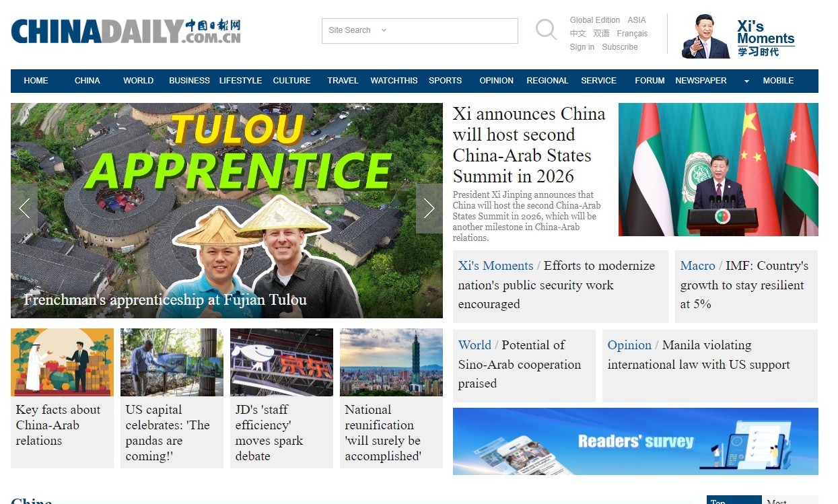This screenshot has height=504, width=838.
Task: Expand the Newspaper menu arrow
Action: click(746, 81)
